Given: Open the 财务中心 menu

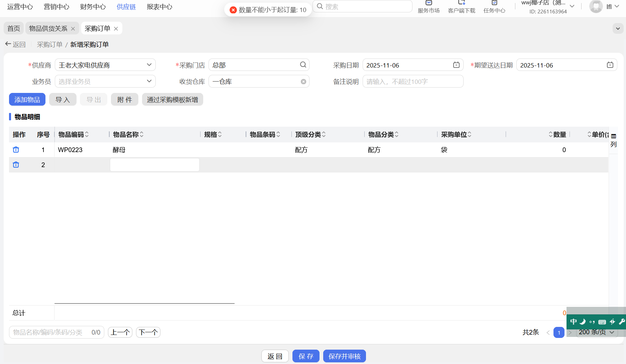Looking at the screenshot, I should pyautogui.click(x=93, y=7).
